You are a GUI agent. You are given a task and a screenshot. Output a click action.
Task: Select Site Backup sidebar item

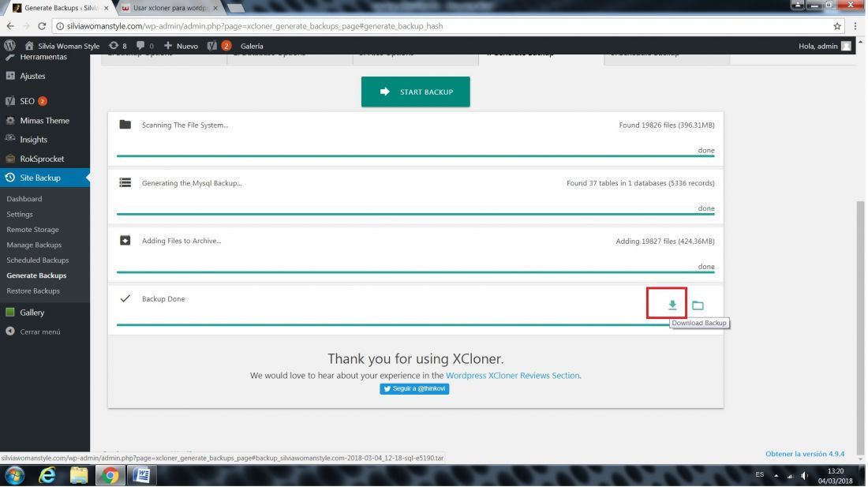pyautogui.click(x=45, y=178)
